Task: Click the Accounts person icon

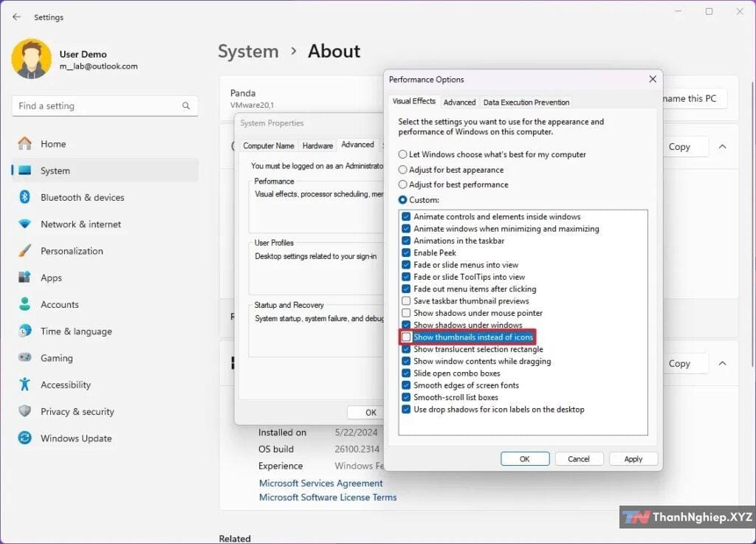Action: (x=25, y=304)
